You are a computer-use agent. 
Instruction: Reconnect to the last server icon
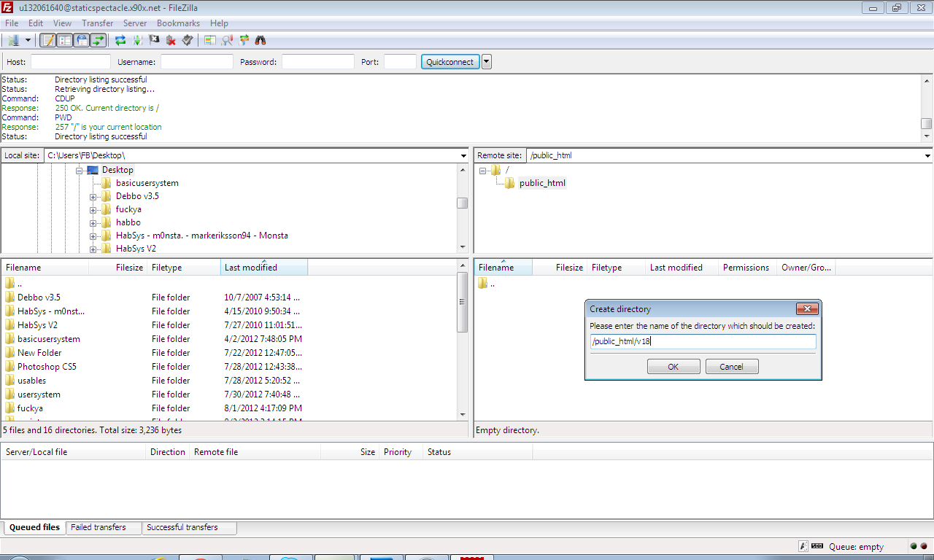pos(188,40)
